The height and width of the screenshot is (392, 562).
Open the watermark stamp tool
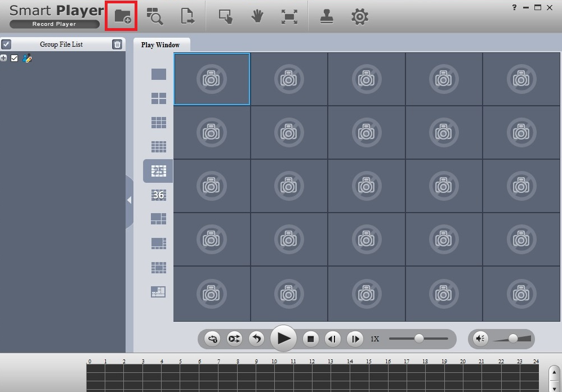point(327,16)
